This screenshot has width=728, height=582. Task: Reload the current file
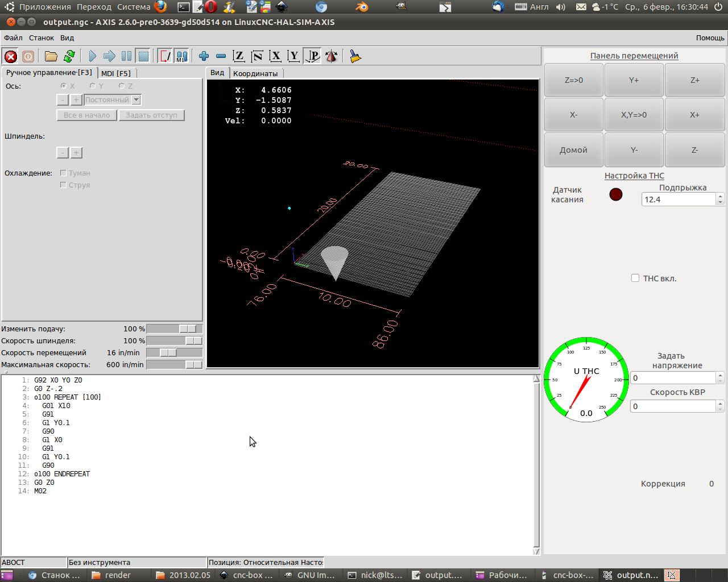tap(69, 56)
